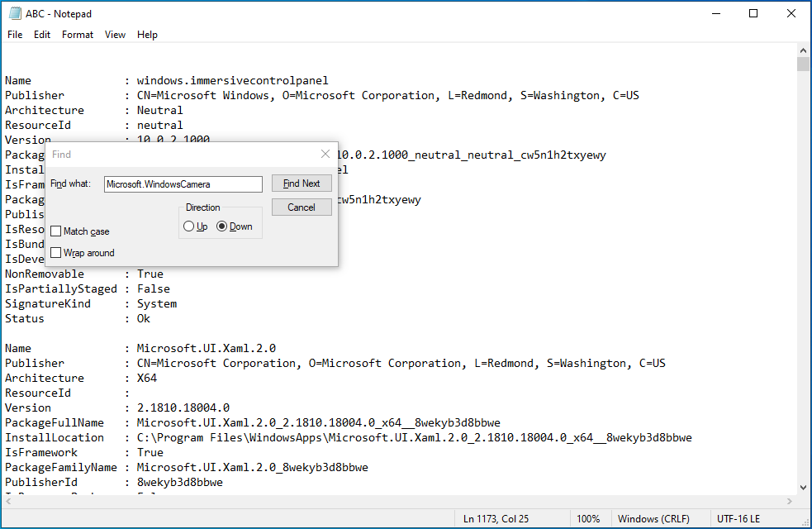Click the Find Next button
The height and width of the screenshot is (529, 812).
pyautogui.click(x=302, y=183)
